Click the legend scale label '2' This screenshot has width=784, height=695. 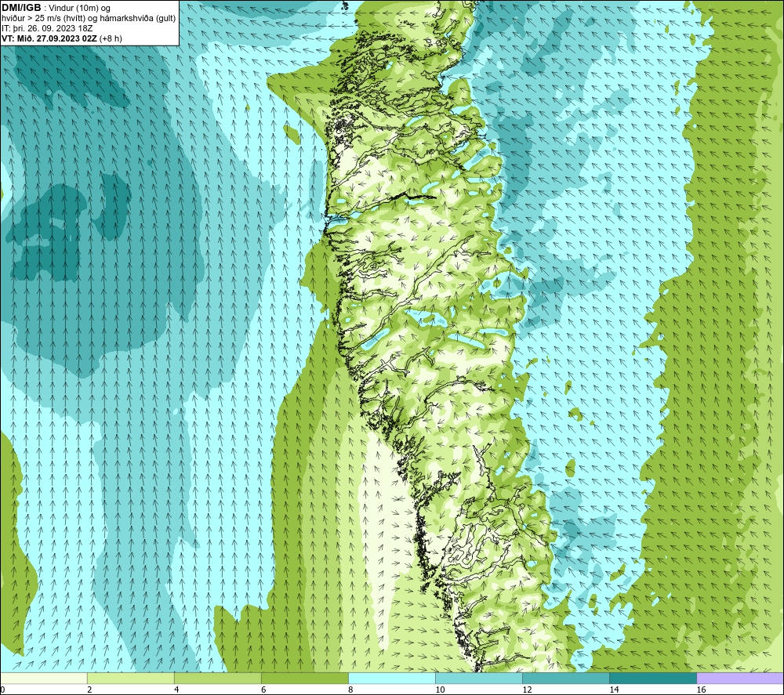point(89,690)
